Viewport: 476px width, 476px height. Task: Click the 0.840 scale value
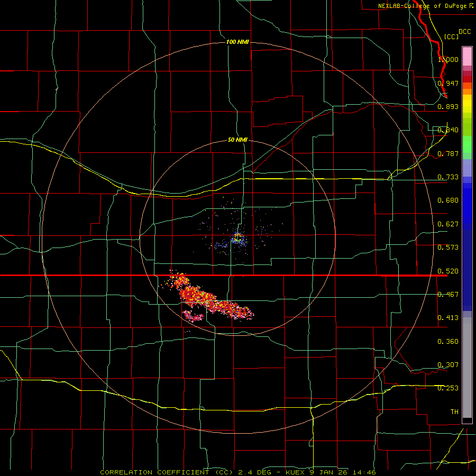(x=448, y=130)
